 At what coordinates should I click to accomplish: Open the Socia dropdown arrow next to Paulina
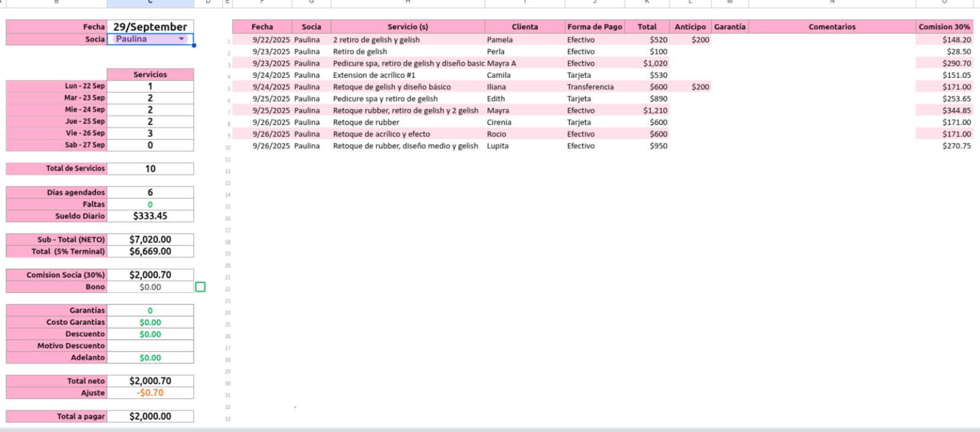pos(181,39)
